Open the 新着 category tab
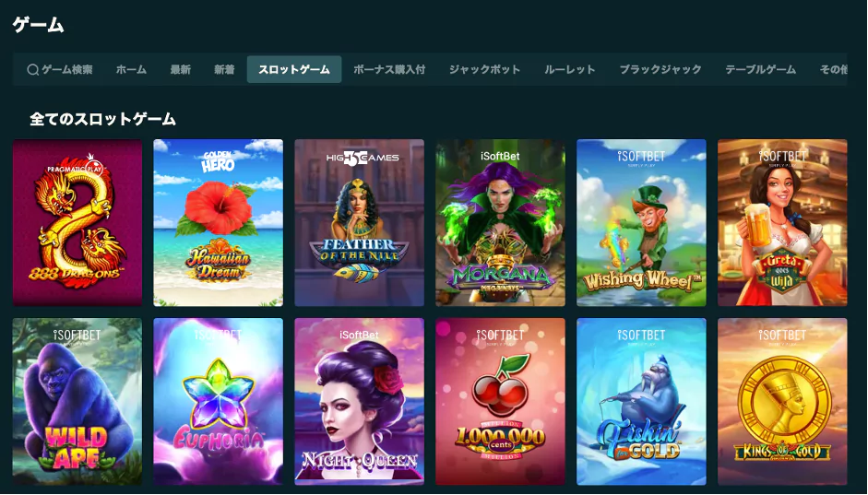868x495 pixels. 224,70
